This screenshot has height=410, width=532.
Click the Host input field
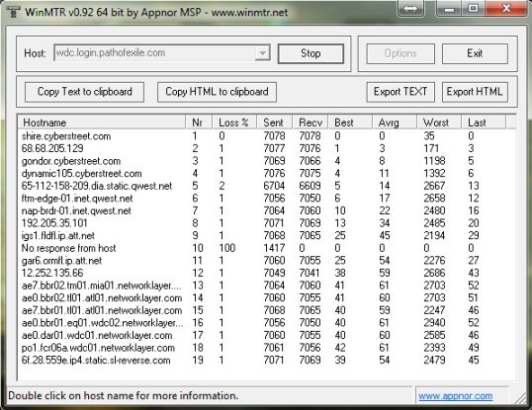coord(154,53)
